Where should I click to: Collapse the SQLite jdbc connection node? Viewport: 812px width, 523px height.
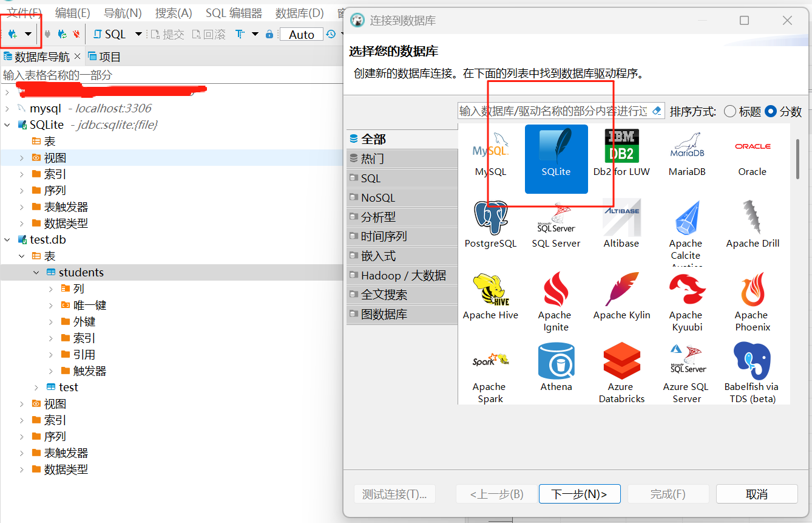[7, 125]
